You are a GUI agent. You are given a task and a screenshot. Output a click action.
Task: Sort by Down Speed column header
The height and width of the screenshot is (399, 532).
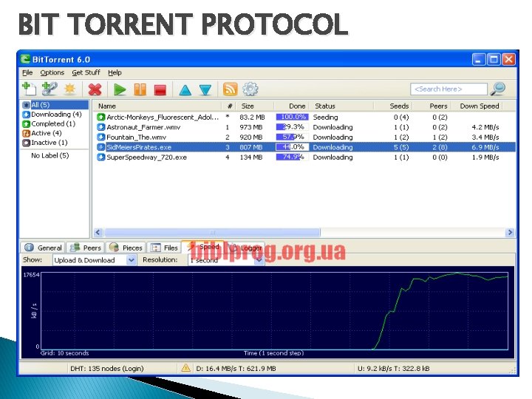[477, 106]
